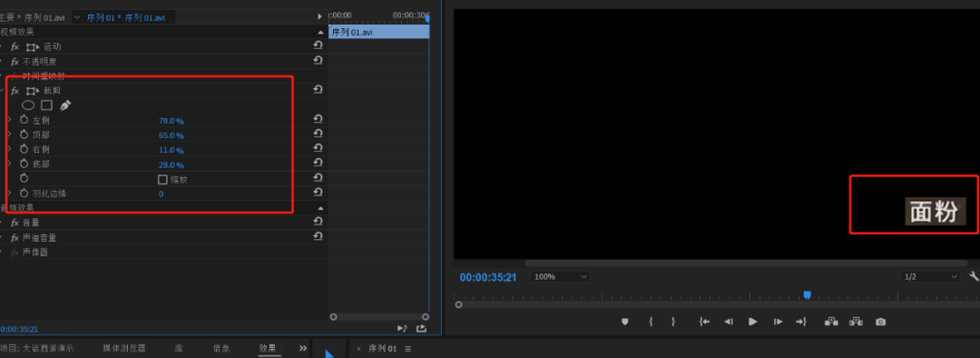Open the 序列 01 timeline panel menu
This screenshot has height=358, width=980.
coord(408,349)
